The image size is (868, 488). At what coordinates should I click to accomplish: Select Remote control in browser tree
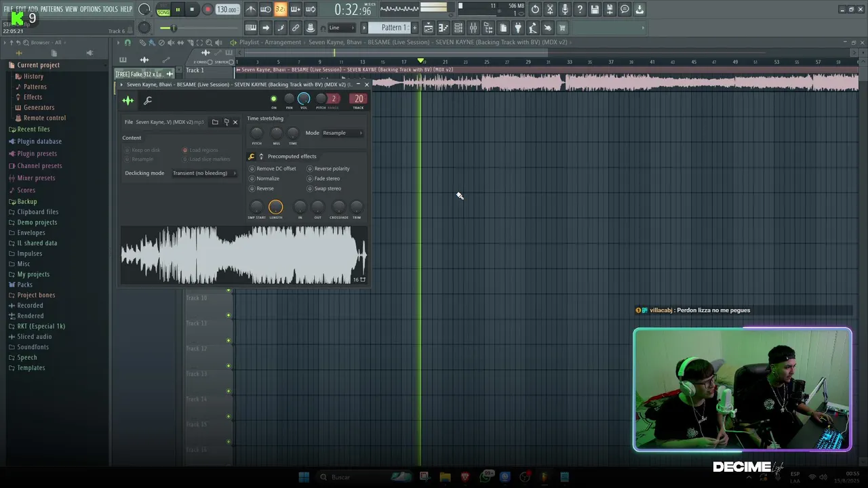coord(40,118)
